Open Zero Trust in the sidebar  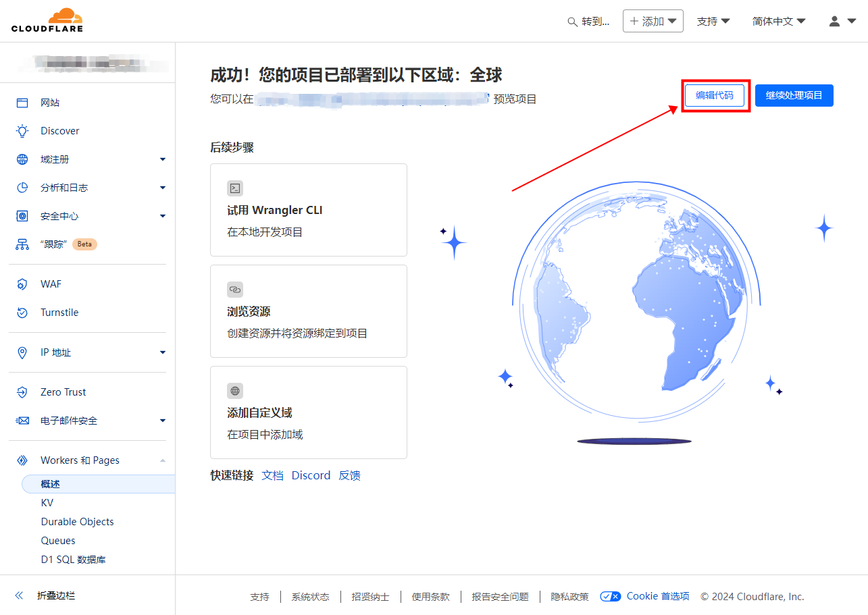click(63, 392)
